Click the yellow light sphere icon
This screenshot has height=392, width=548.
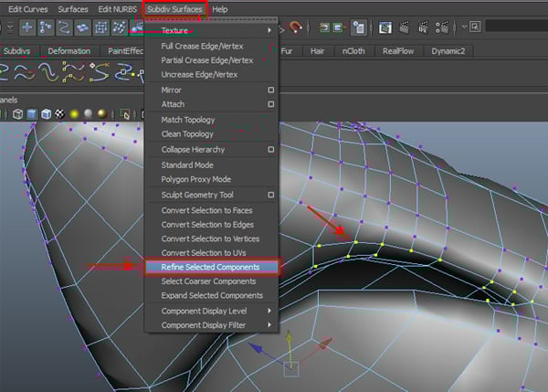tap(73, 114)
